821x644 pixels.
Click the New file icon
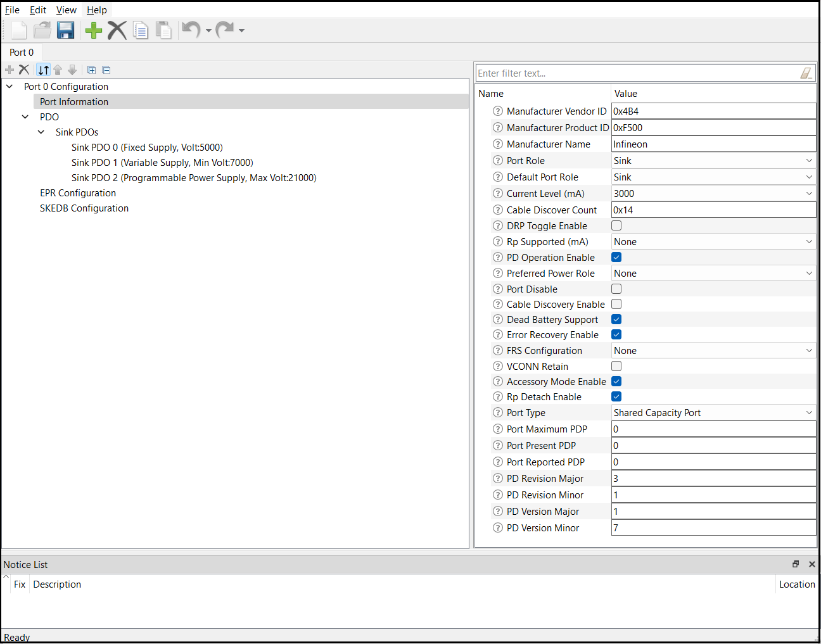[x=19, y=30]
